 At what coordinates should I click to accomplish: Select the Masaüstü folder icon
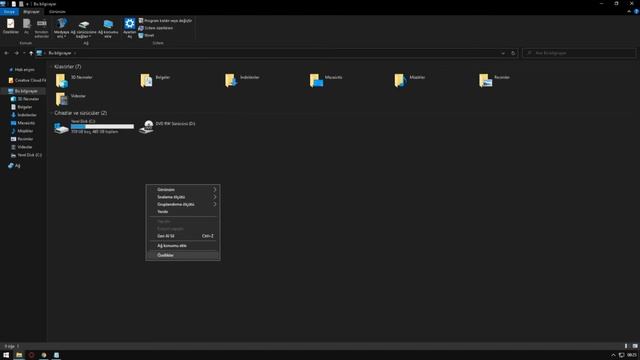coord(316,80)
